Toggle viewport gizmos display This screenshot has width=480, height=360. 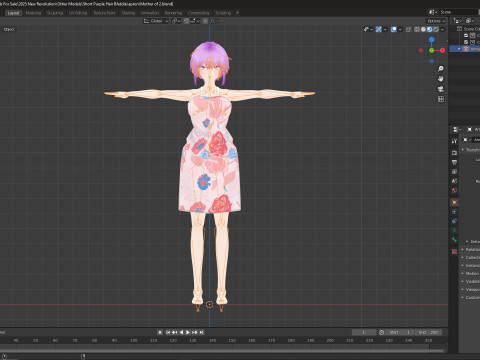(x=380, y=29)
